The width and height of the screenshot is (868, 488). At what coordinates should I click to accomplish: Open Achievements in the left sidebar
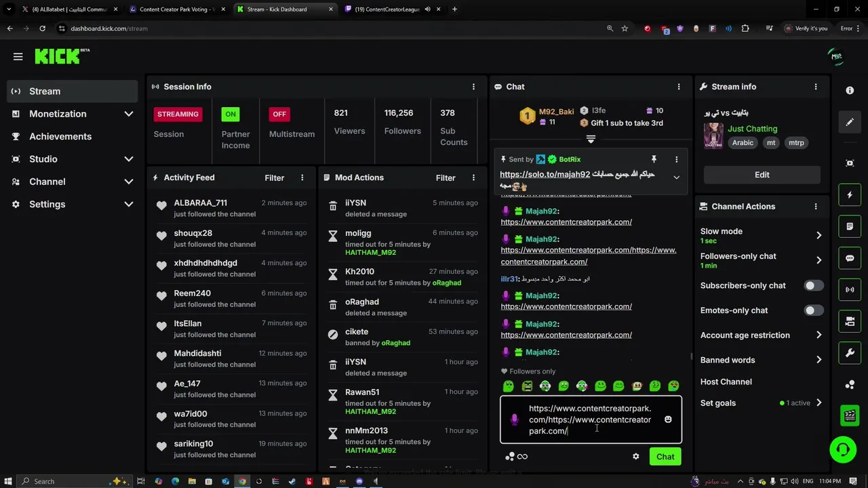[x=73, y=136]
